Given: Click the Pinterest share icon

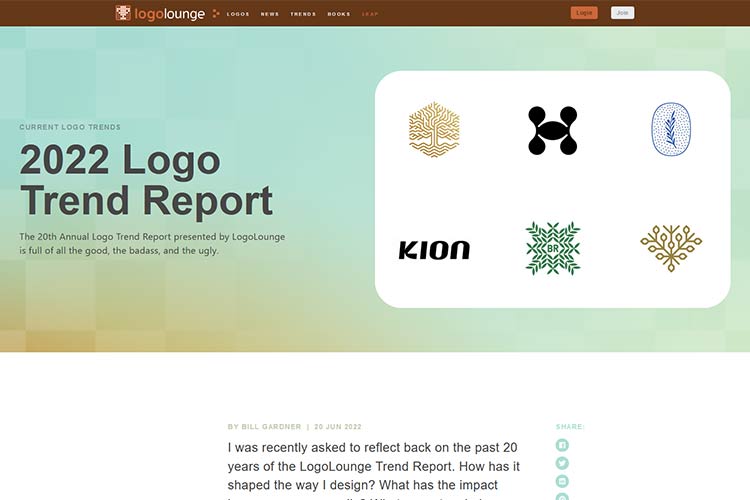Looking at the screenshot, I should (562, 497).
